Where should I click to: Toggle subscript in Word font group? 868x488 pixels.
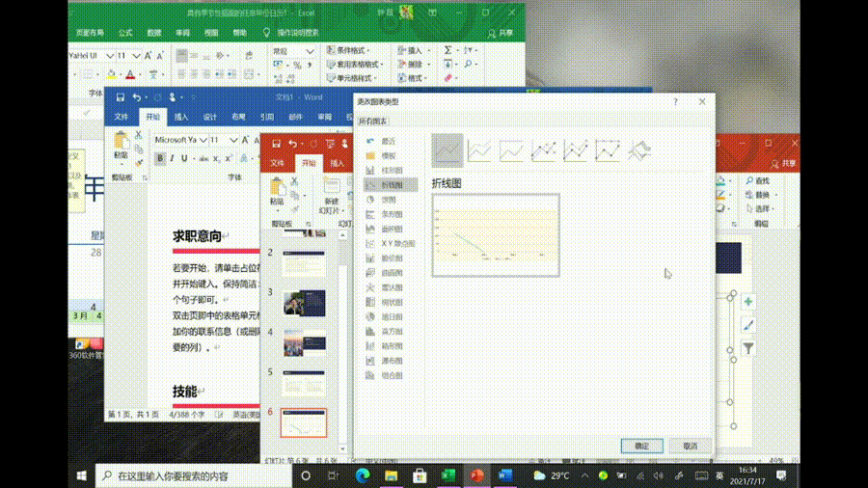[216, 159]
